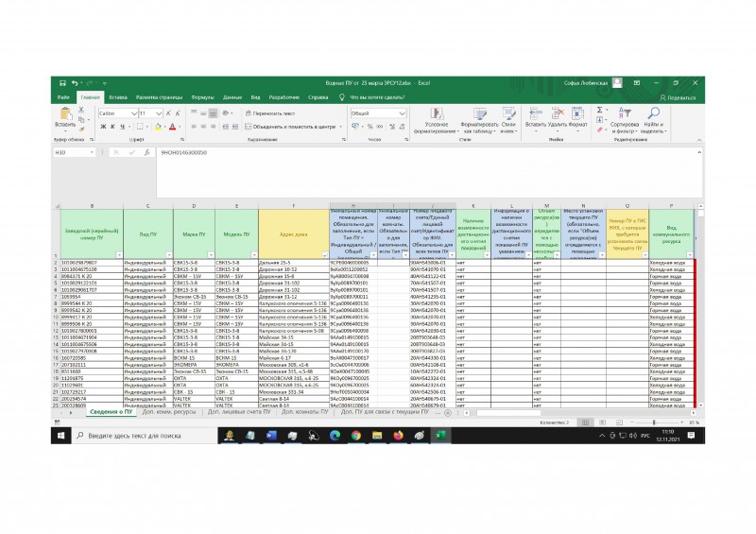Cut selection with the scissors icon

[x=81, y=110]
